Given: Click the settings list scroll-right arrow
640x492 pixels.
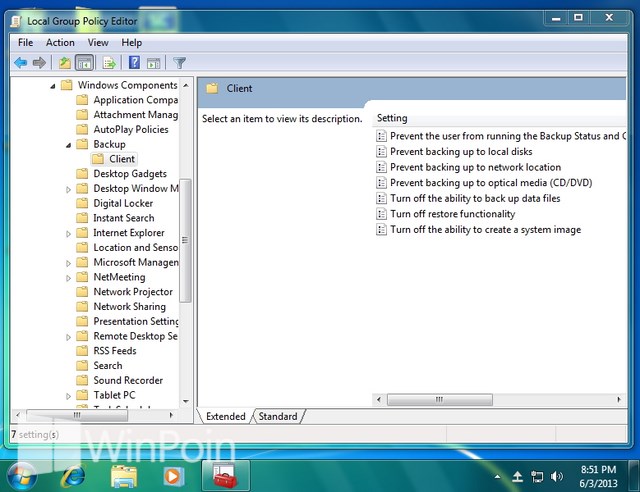Looking at the screenshot, I should tap(619, 399).
